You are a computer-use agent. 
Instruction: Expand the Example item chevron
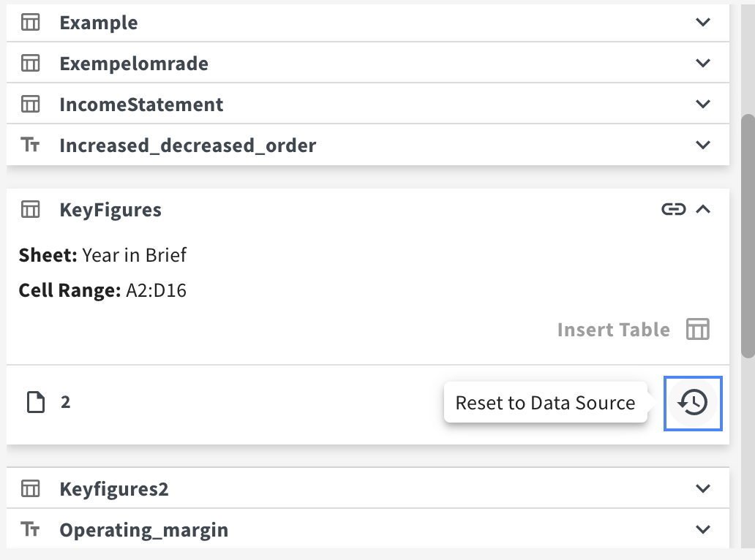[x=703, y=22]
